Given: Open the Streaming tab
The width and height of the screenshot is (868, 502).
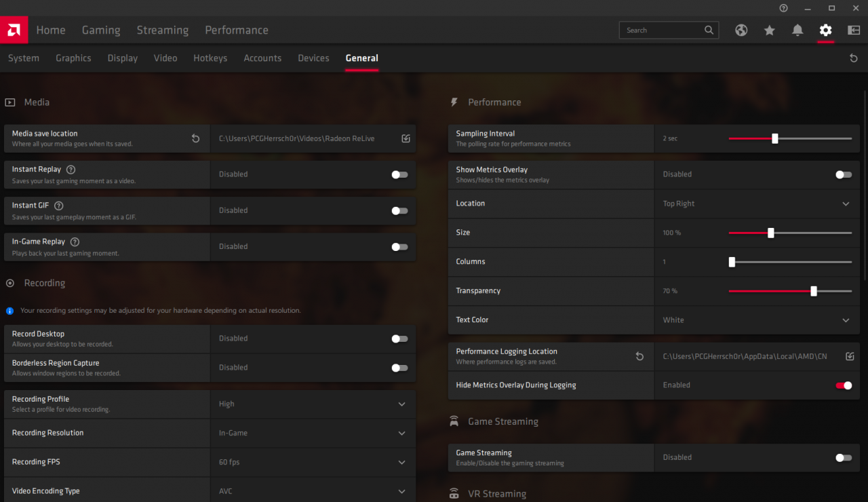Looking at the screenshot, I should click(163, 30).
